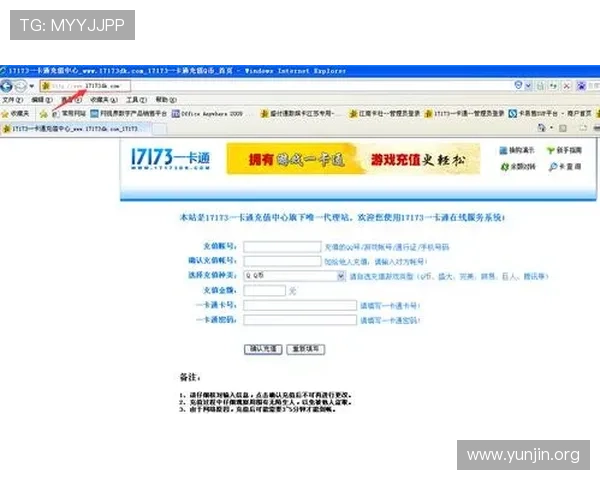
Task: Open the 选择充值种类 dropdown showing Q币
Action: (x=294, y=276)
